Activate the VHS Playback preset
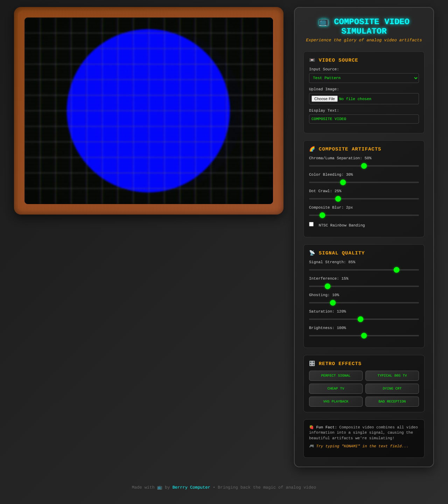The image size is (448, 504). click(x=335, y=401)
